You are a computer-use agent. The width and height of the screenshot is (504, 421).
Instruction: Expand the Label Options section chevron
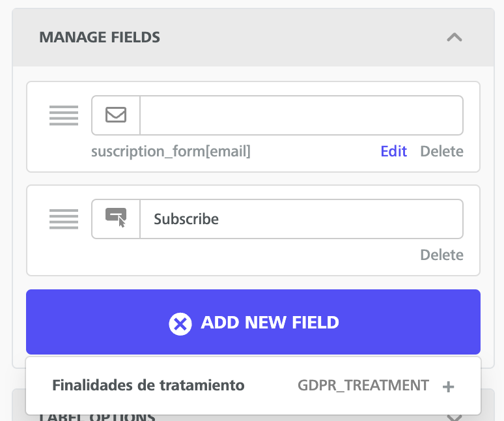(x=454, y=418)
